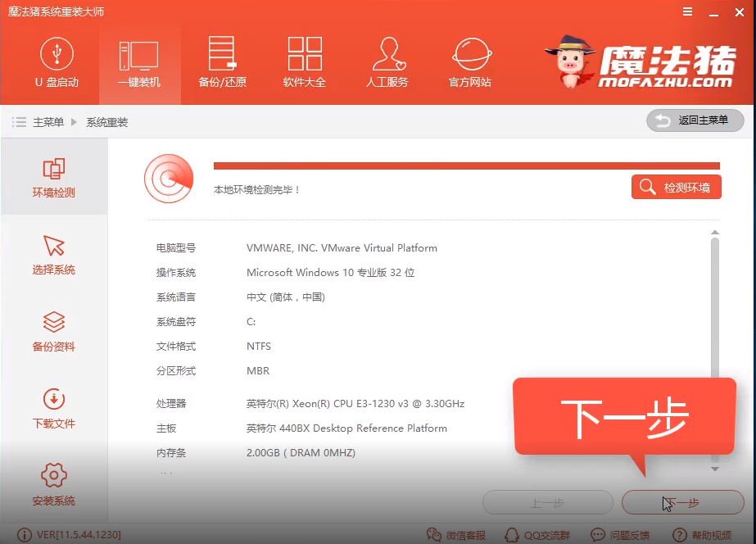
Task: Proceed with the 下一步 next step button
Action: [683, 502]
